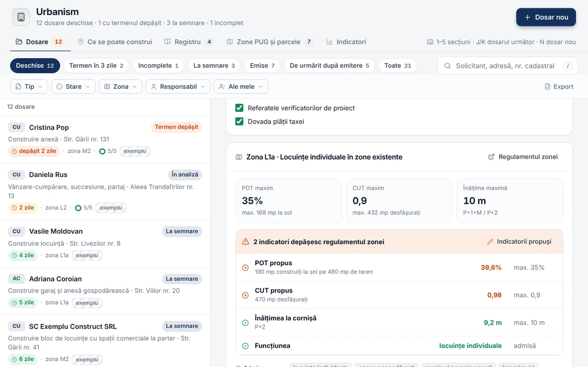
Task: Select the Incomplete filter chip
Action: (158, 66)
